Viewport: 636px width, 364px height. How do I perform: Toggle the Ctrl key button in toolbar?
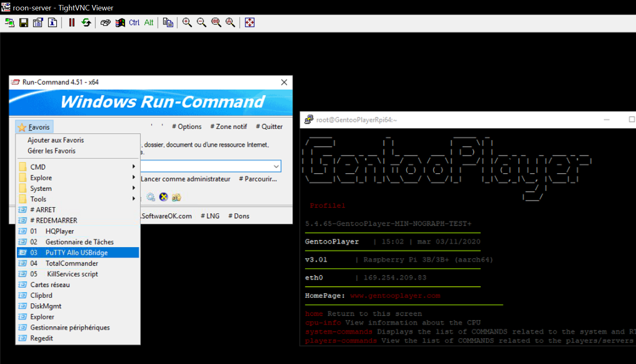coord(134,22)
